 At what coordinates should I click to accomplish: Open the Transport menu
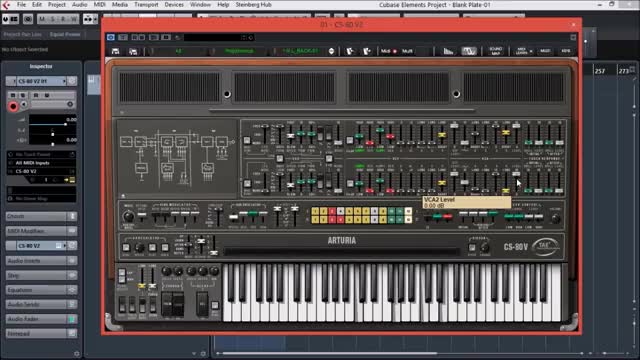tap(146, 4)
